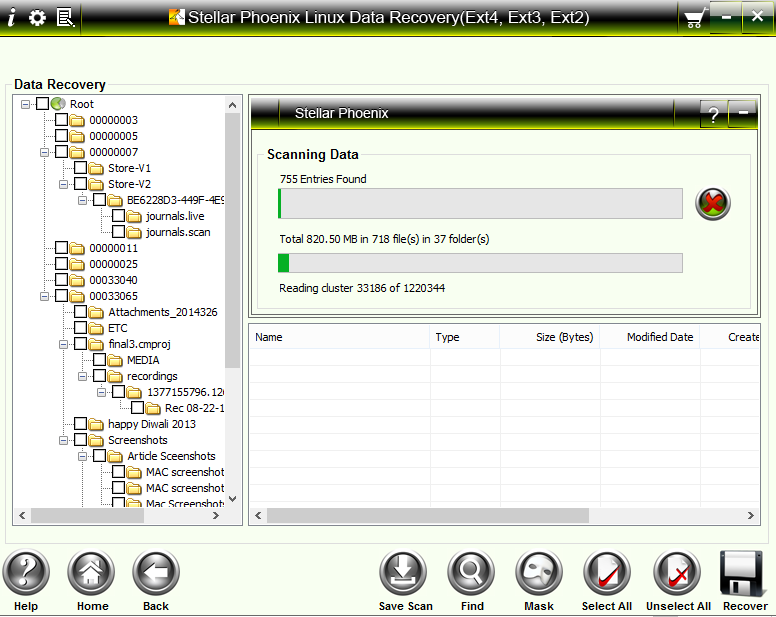Stop the scan with red X button
This screenshot has height=617, width=776.
coord(713,203)
